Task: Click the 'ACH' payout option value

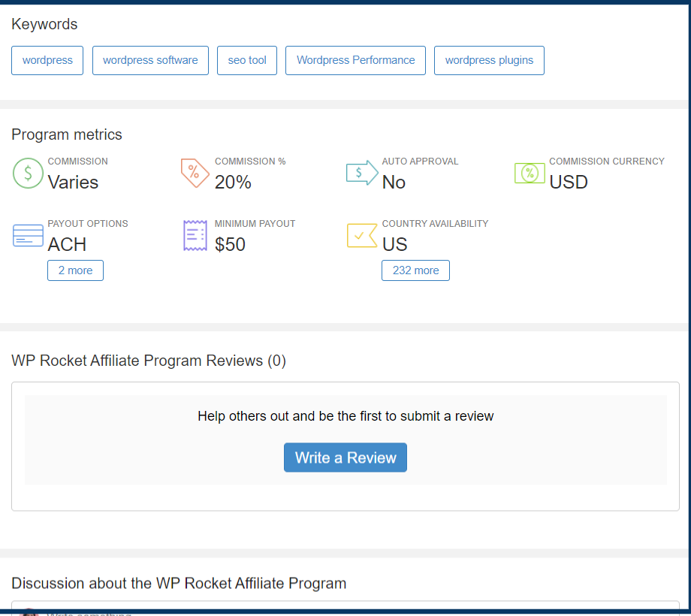Action: [67, 244]
